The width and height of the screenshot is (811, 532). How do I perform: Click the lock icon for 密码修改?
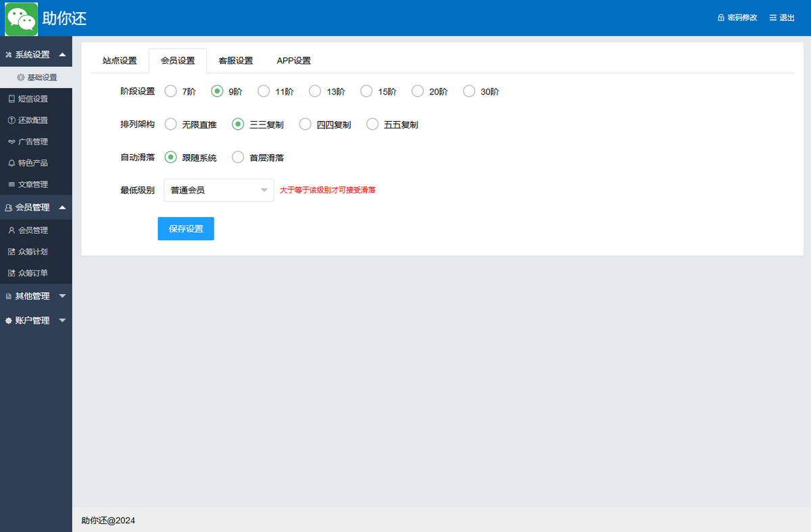(x=721, y=18)
